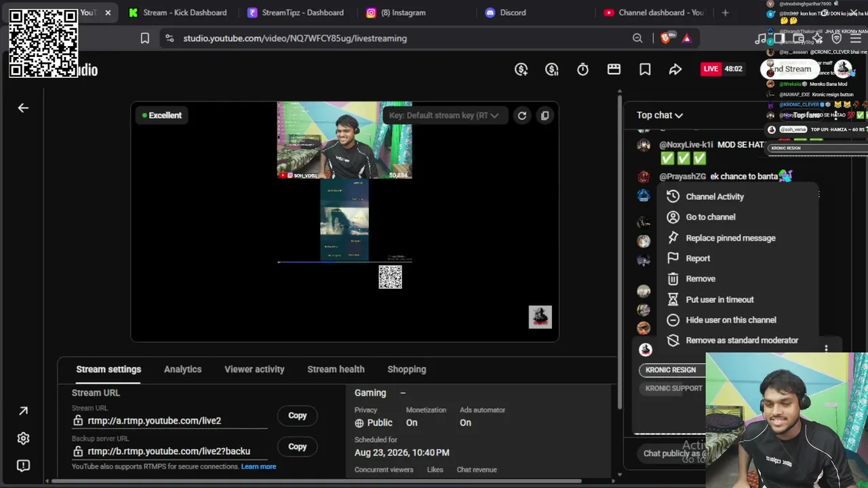Viewport: 868px width, 488px height.
Task: Select Put user in timeout
Action: tap(738, 300)
